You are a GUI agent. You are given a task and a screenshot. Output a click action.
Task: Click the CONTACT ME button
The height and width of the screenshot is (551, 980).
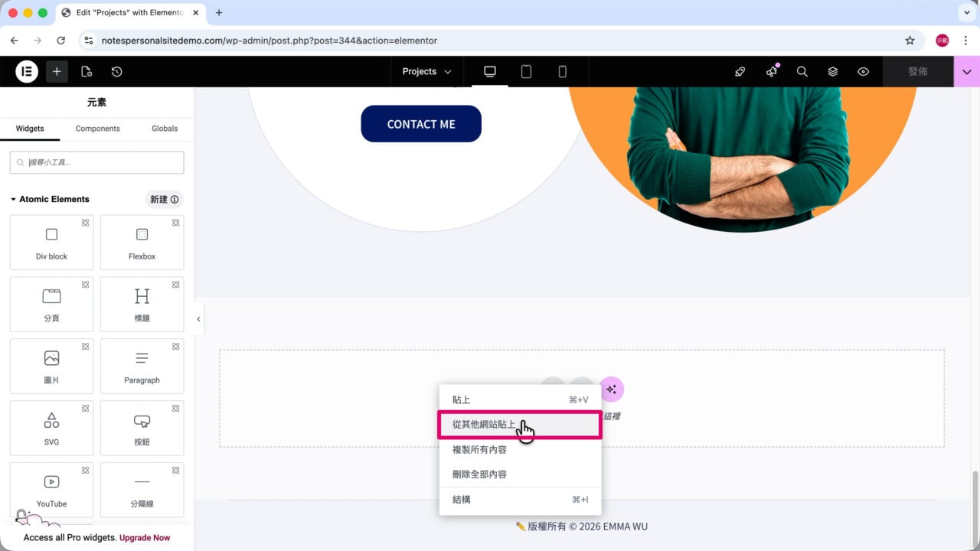coord(421,124)
